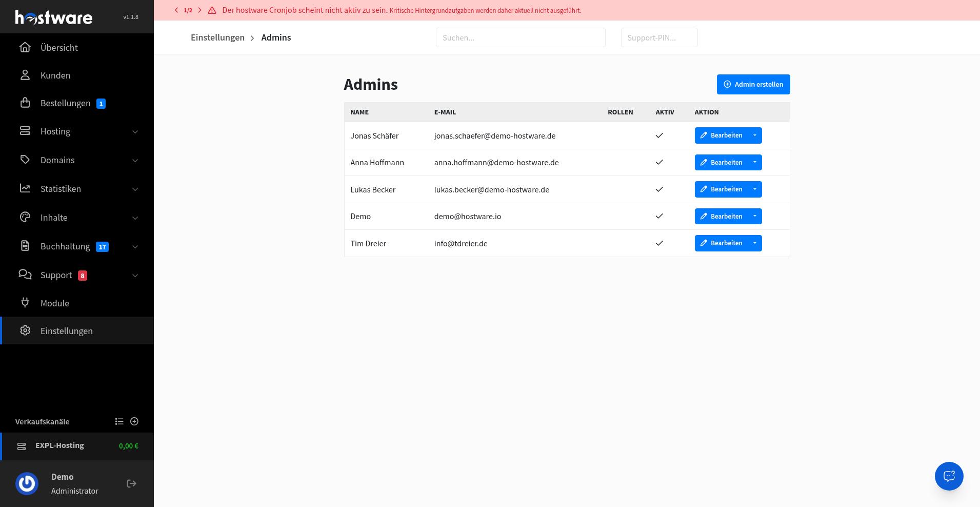The width and height of the screenshot is (980, 507).
Task: Go to next notification in the banner
Action: (x=200, y=10)
